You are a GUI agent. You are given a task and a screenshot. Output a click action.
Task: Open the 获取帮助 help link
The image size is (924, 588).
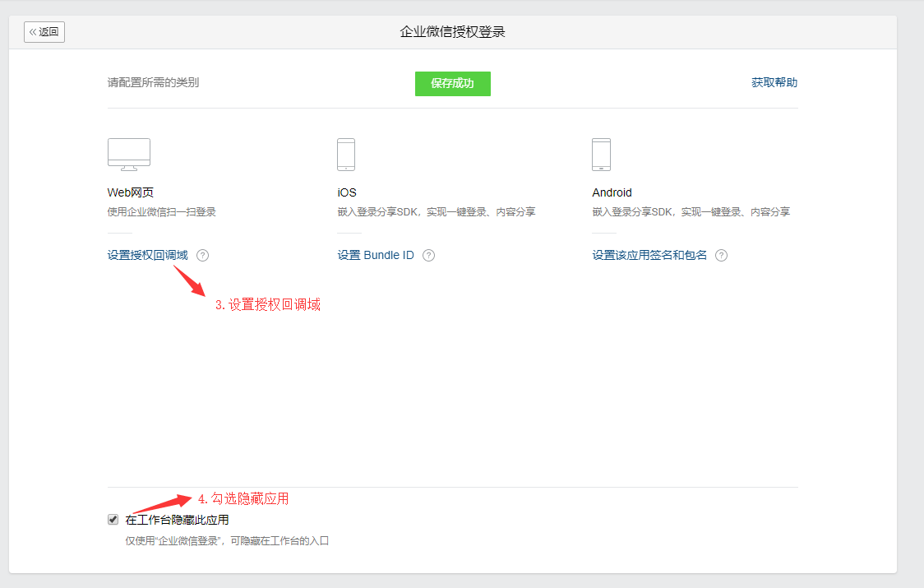click(x=774, y=82)
